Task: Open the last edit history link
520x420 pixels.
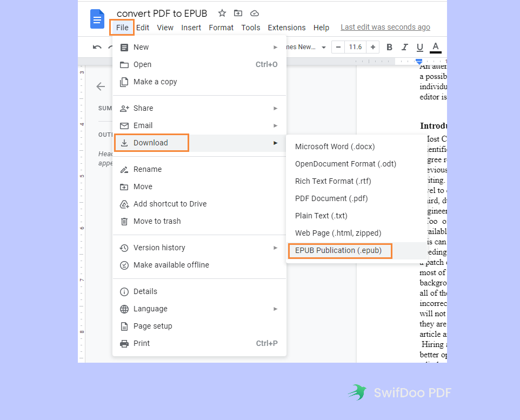Action: (385, 27)
